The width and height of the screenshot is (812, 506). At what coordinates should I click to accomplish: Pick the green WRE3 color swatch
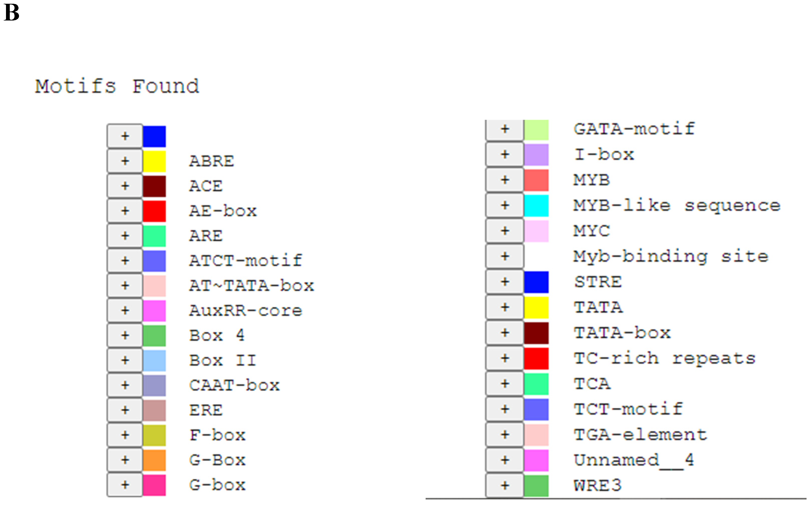coord(536,486)
